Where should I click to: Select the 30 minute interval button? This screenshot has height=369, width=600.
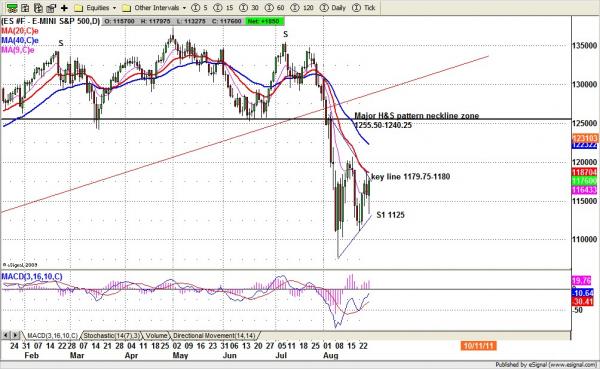249,8
